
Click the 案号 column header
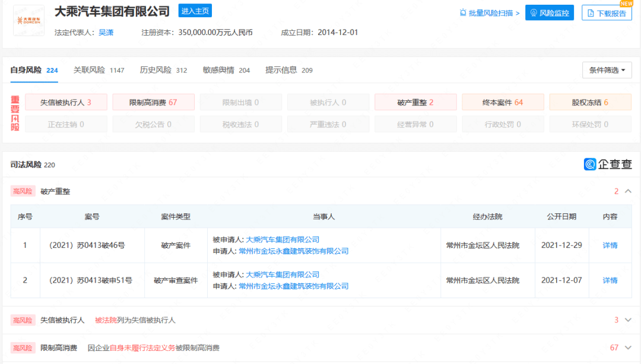(x=92, y=216)
